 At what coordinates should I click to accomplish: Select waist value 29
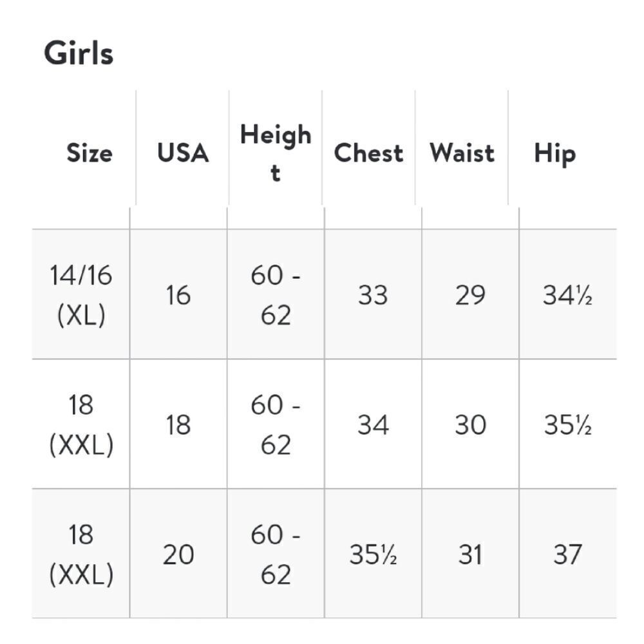pos(470,295)
